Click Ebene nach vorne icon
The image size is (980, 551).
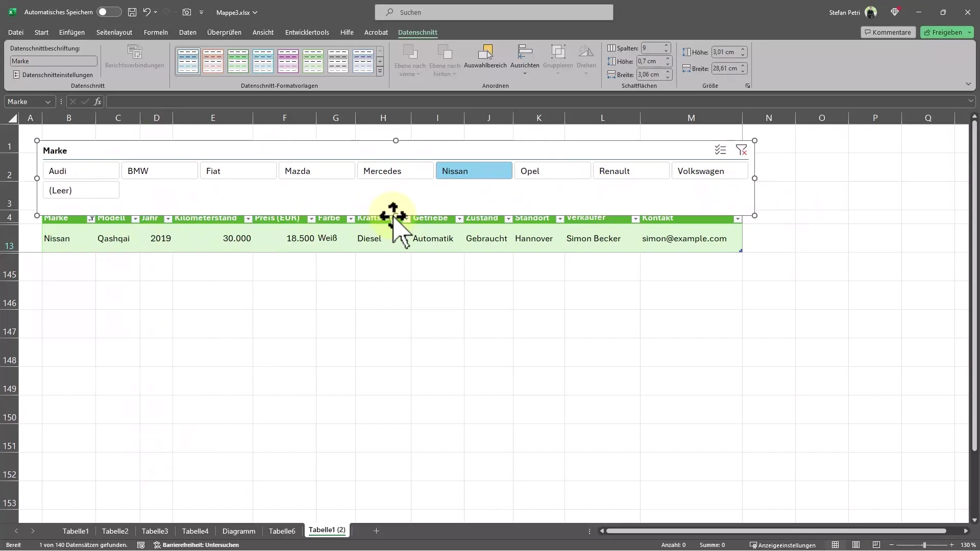click(x=410, y=53)
